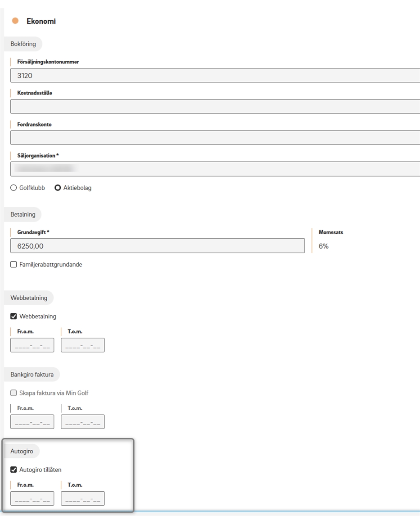Image resolution: width=420 pixels, height=516 pixels.
Task: Click the orange dot beside Ekonomi
Action: pyautogui.click(x=15, y=21)
